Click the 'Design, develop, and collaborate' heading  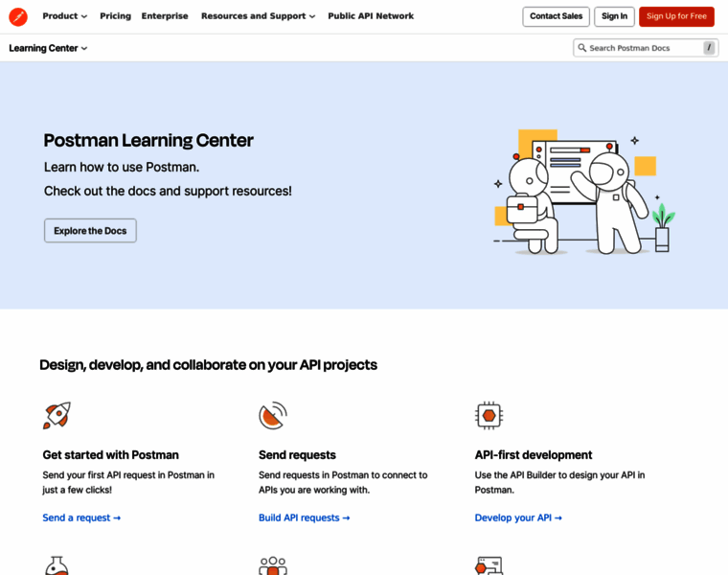point(209,365)
